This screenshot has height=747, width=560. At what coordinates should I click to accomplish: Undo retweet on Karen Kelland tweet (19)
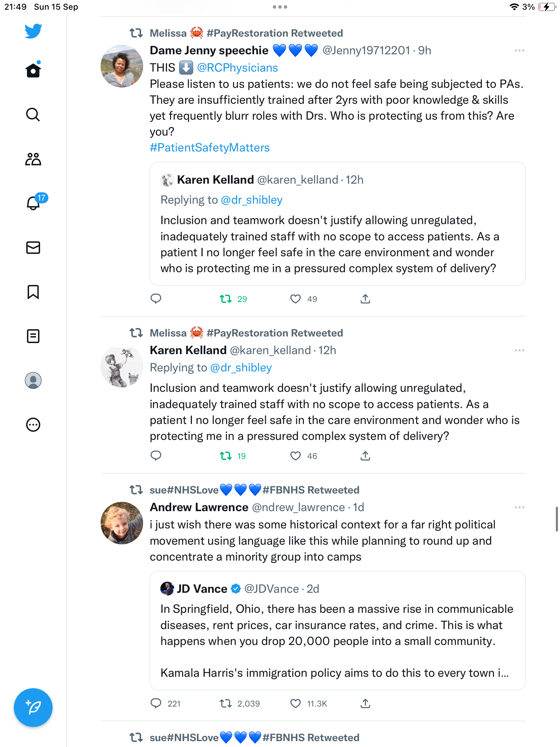pos(226,456)
